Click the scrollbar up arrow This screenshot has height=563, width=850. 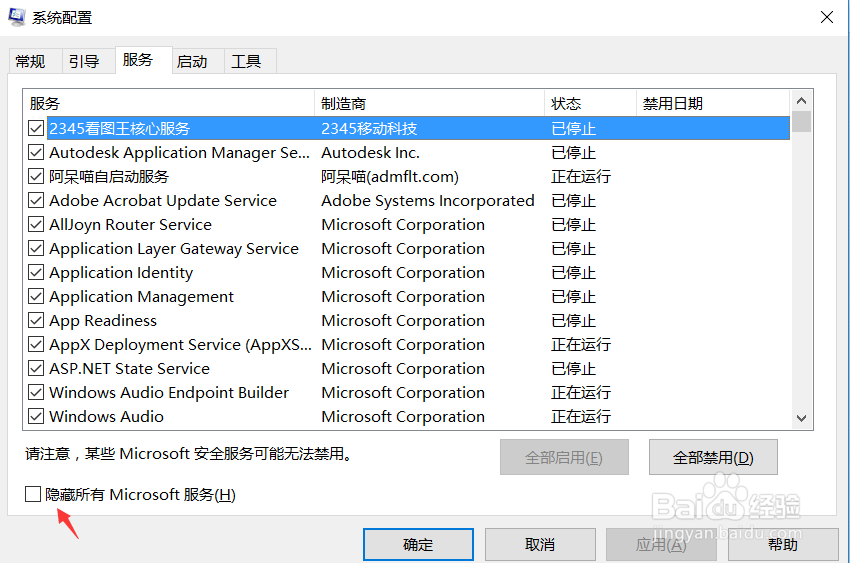(x=801, y=101)
